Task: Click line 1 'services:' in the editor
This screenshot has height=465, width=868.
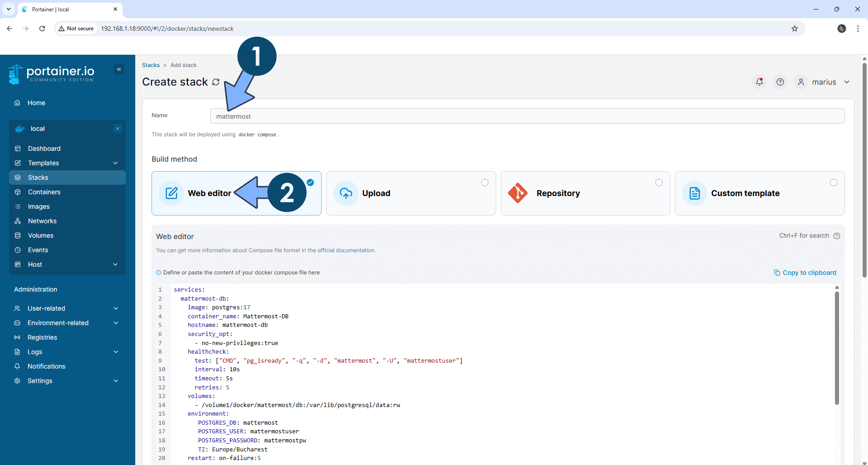Action: [x=189, y=290]
